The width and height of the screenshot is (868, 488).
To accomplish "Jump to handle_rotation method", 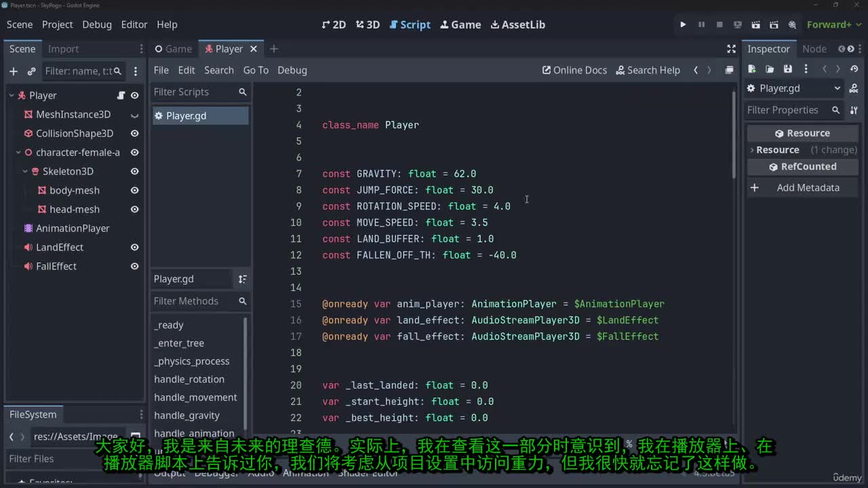I will pos(189,380).
